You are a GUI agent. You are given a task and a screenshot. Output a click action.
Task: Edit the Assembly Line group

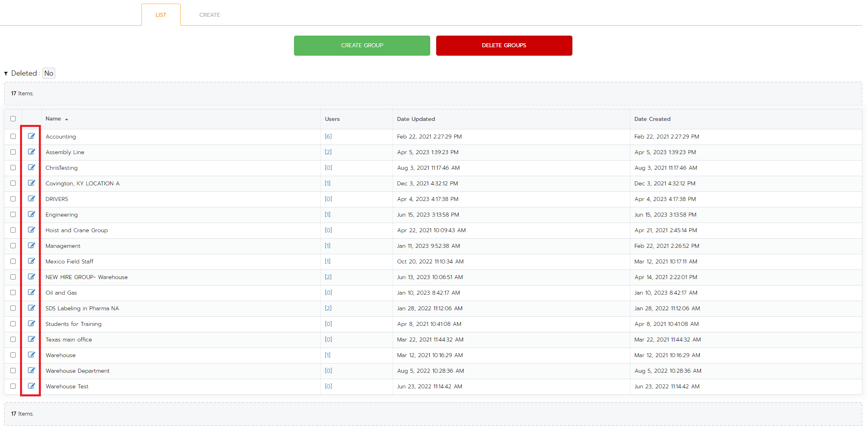[x=31, y=152]
